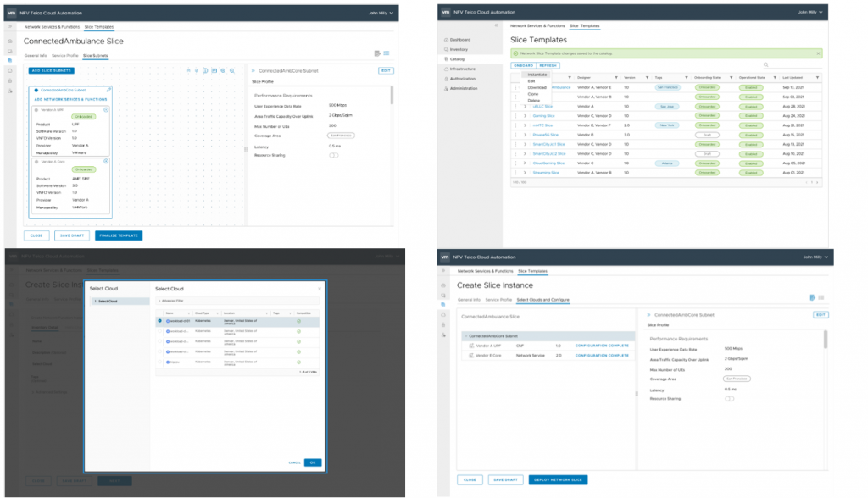The image size is (868, 498).
Task: Click the search icon in Slice Templates
Action: coord(766,65)
